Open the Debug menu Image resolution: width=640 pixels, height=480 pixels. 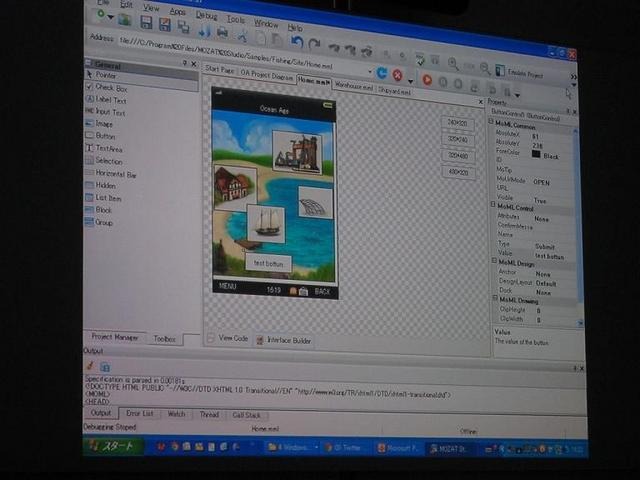206,17
